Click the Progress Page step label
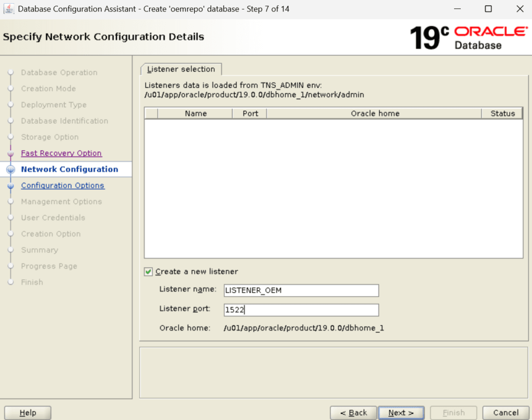Viewport: 532px width, 420px height. coord(49,266)
